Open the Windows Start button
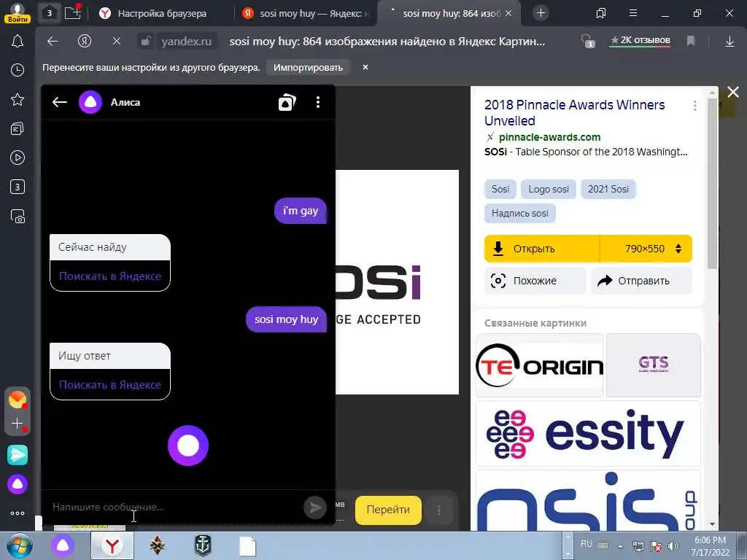The height and width of the screenshot is (560, 747). (20, 546)
